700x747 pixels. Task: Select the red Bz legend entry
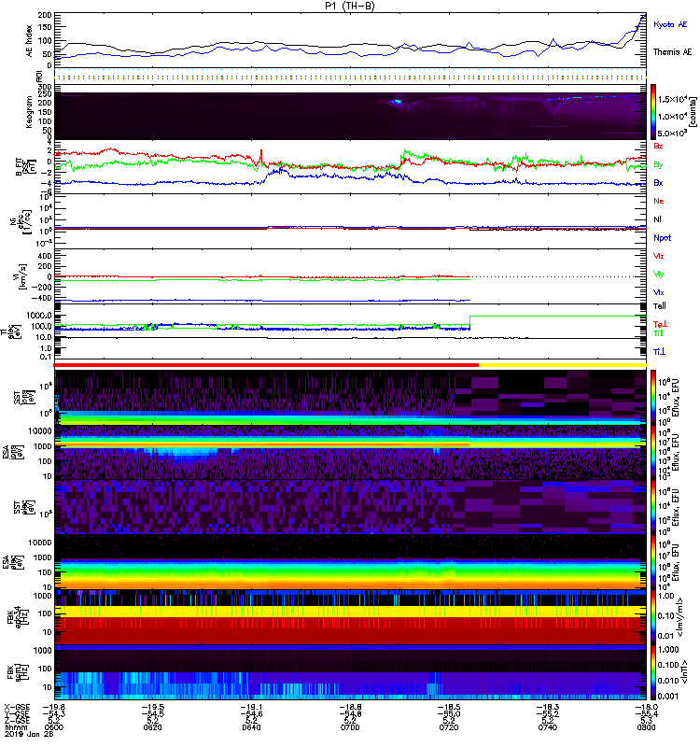coord(658,146)
